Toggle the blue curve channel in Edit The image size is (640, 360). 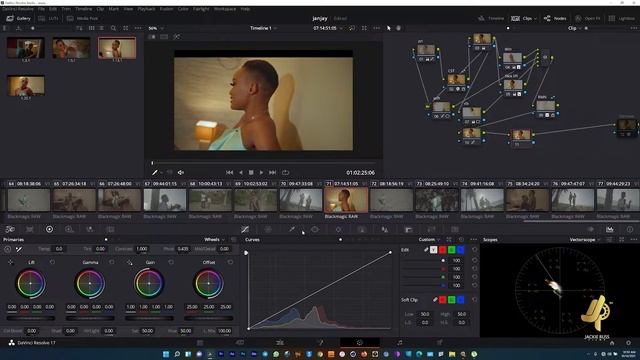pos(460,250)
